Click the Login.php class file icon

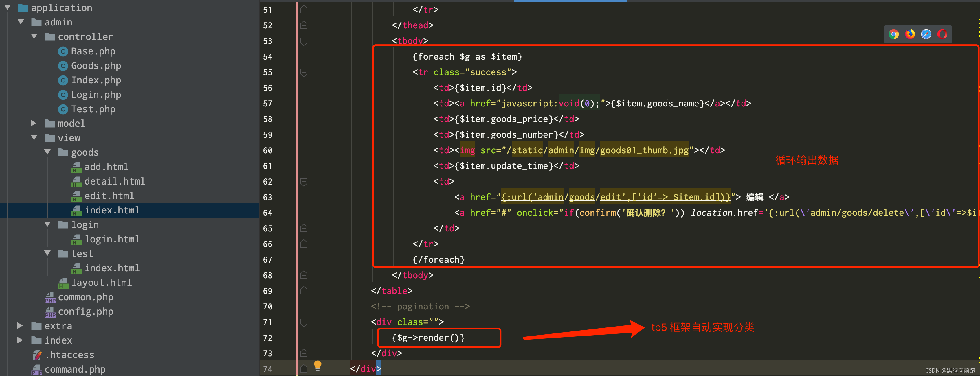coord(63,95)
